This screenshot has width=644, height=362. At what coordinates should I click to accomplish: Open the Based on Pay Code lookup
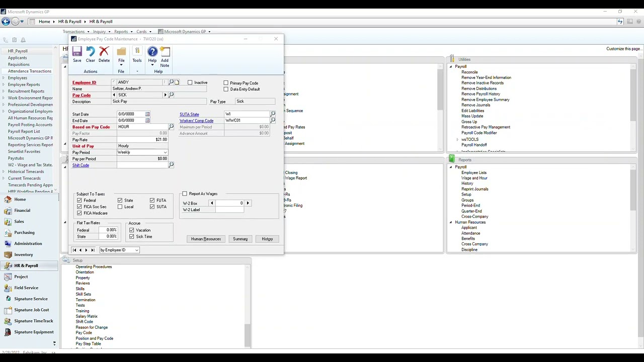point(171,127)
